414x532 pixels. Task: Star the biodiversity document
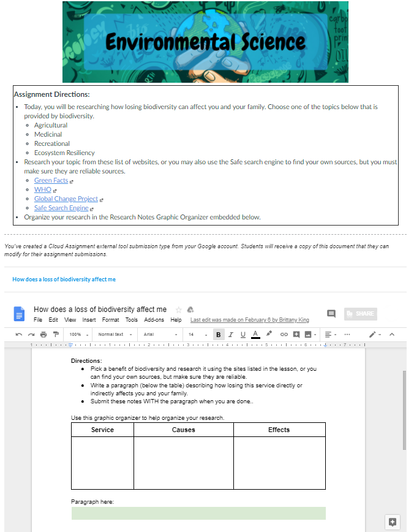coord(178,310)
